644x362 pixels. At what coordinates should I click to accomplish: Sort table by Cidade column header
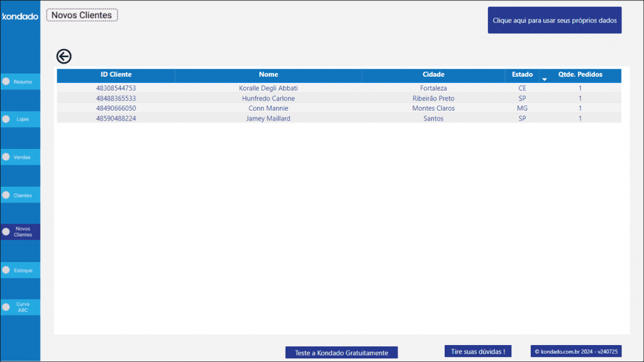click(433, 75)
